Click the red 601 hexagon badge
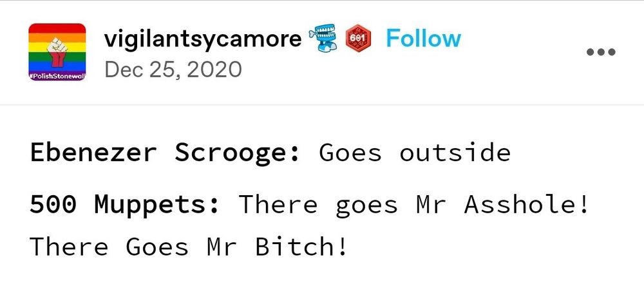 pyautogui.click(x=357, y=38)
